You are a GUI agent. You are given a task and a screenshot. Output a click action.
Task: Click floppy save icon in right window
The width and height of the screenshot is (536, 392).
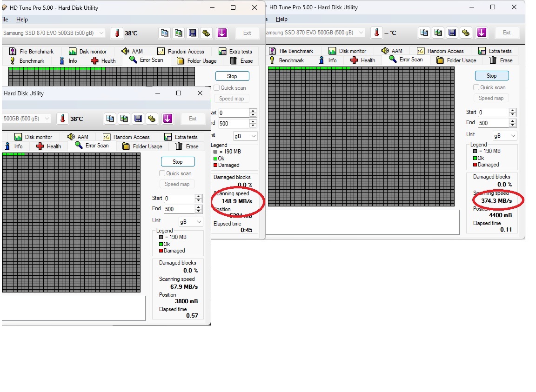(x=452, y=33)
